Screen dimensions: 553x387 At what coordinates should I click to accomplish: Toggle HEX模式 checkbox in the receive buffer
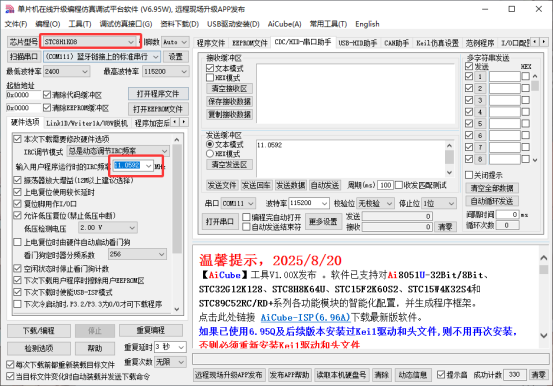210,78
